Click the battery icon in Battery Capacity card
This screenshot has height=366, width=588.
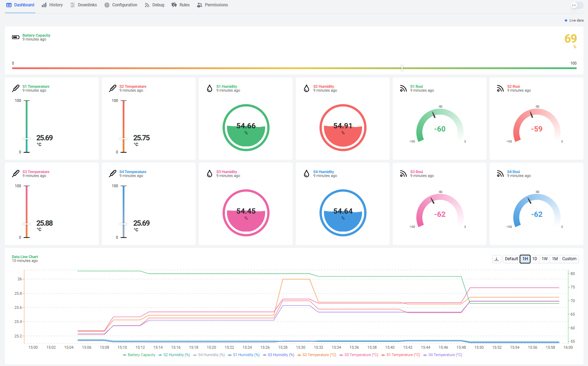click(x=16, y=37)
